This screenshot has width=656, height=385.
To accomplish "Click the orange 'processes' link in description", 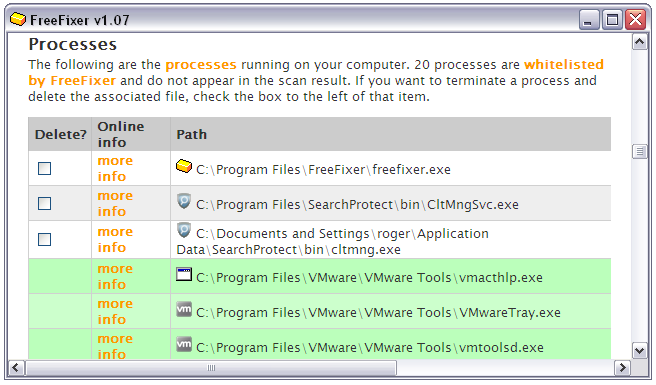I will click(x=201, y=65).
